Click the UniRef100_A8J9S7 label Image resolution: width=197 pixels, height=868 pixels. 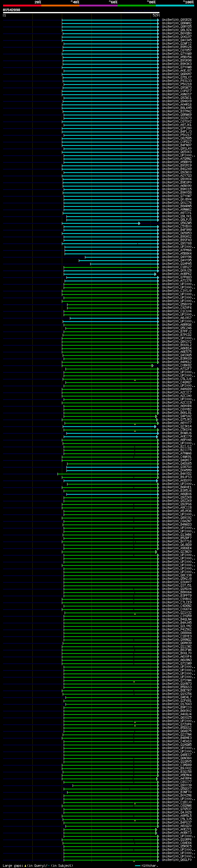[x=176, y=318]
